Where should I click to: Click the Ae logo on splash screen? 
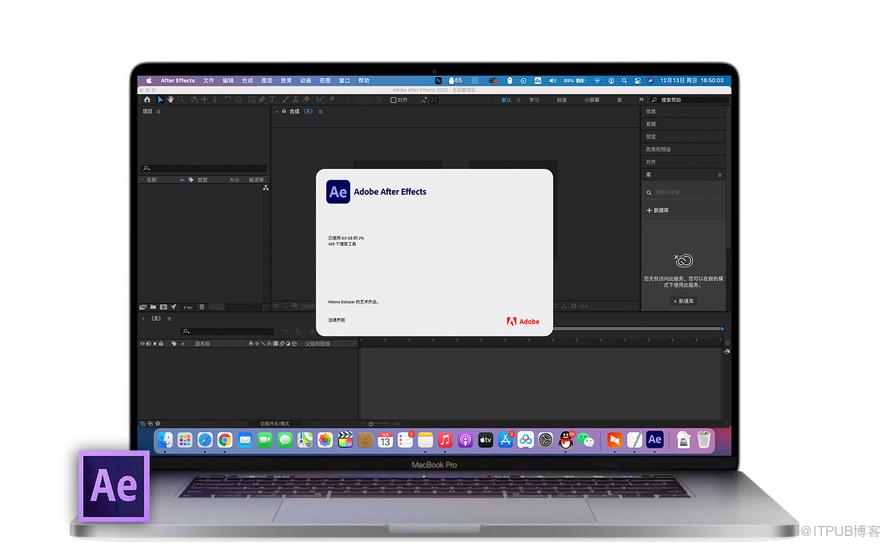(x=338, y=192)
